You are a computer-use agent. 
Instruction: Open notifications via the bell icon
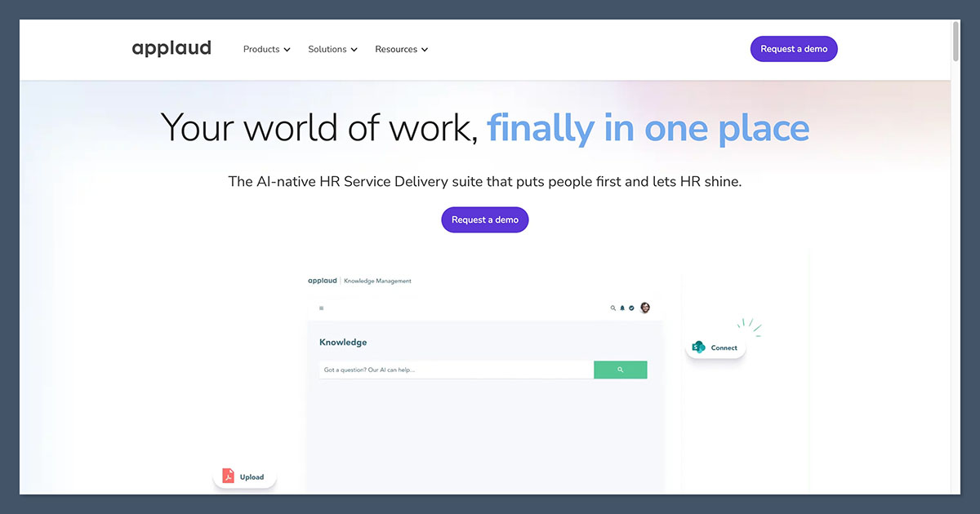(622, 308)
